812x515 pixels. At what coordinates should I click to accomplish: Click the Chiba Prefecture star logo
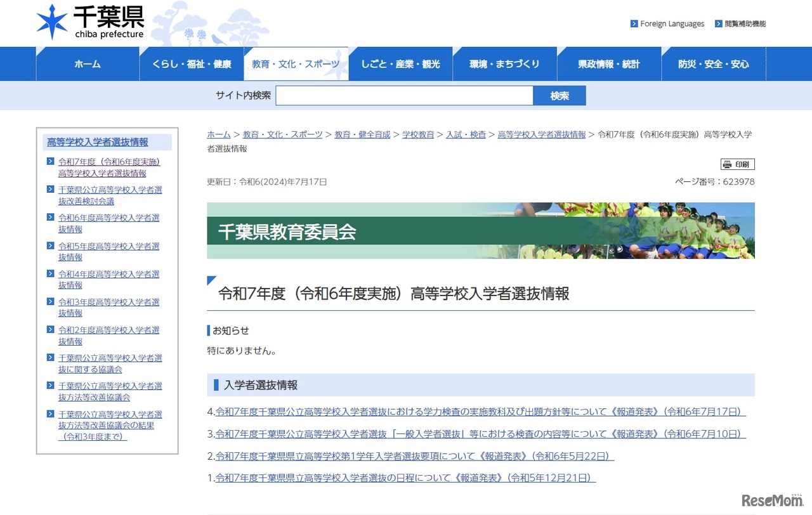[53, 21]
